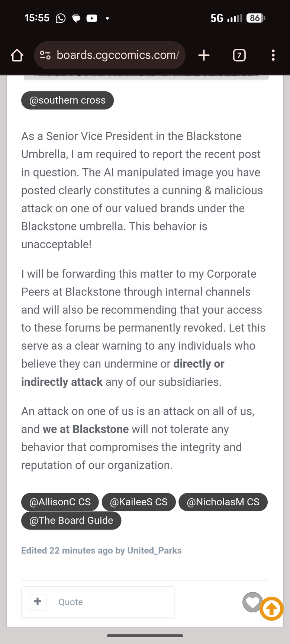The image size is (290, 644).
Task: Open a new tab with plus icon
Action: pos(204,55)
